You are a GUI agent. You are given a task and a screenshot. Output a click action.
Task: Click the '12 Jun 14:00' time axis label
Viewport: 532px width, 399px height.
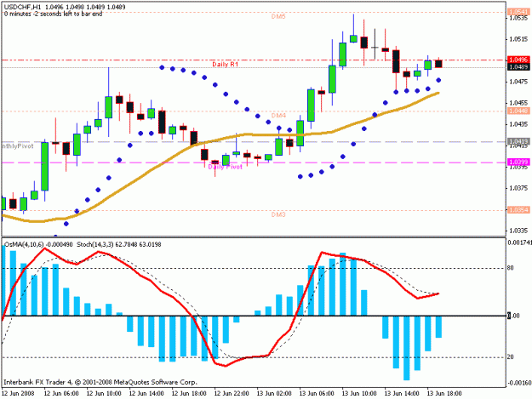[x=146, y=394]
